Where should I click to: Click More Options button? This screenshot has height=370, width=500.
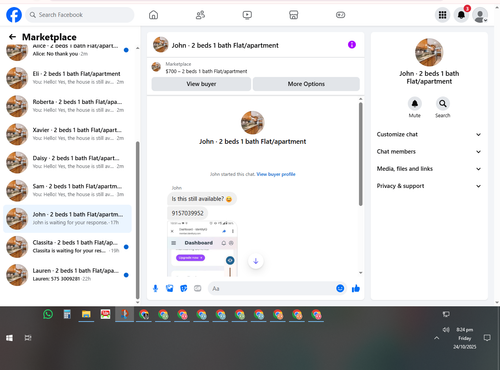pos(306,84)
